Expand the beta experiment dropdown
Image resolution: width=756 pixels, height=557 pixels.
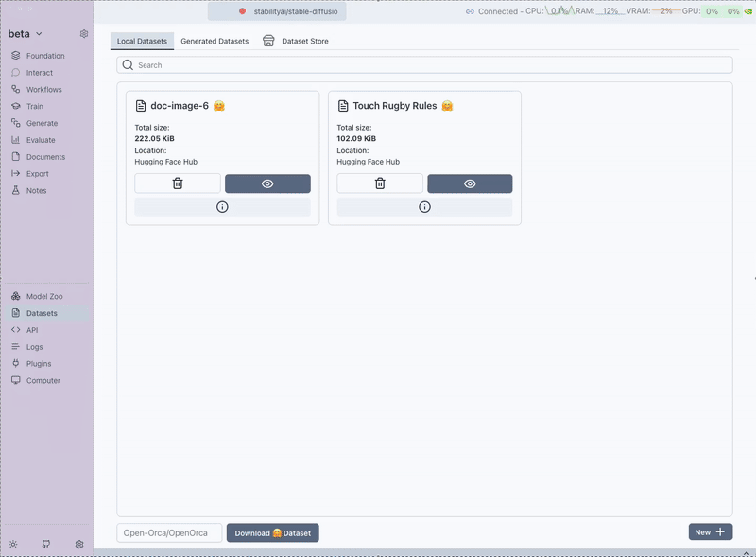[26, 34]
